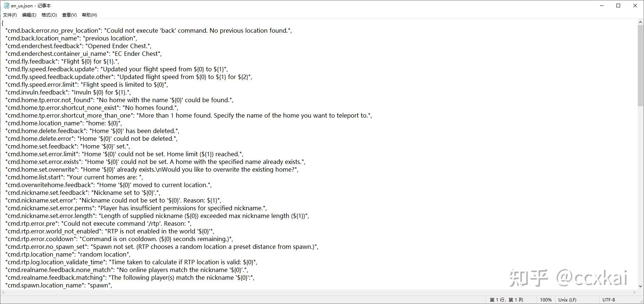
Task: Click the 100% zoom indicator in the status bar
Action: pyautogui.click(x=546, y=300)
